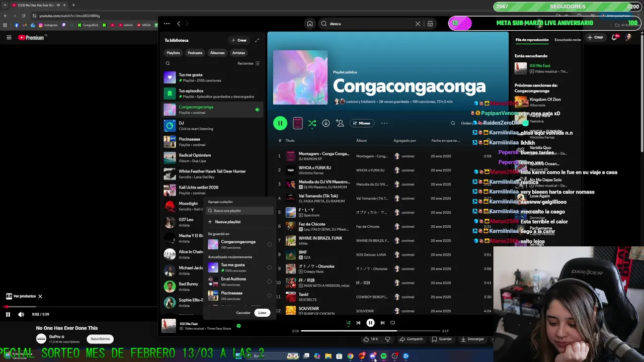Play the track 'WHOA x FUNK RJ'
The height and width of the screenshot is (362, 644).
pyautogui.click(x=314, y=168)
